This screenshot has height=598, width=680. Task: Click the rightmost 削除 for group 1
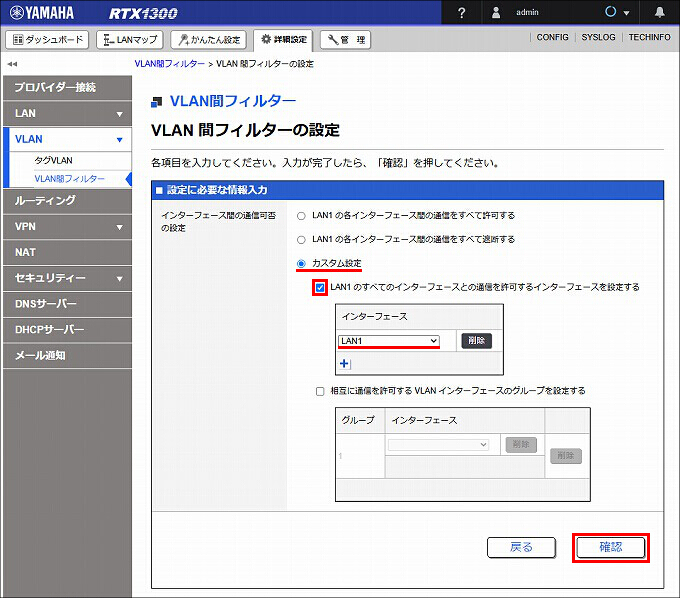(x=566, y=456)
